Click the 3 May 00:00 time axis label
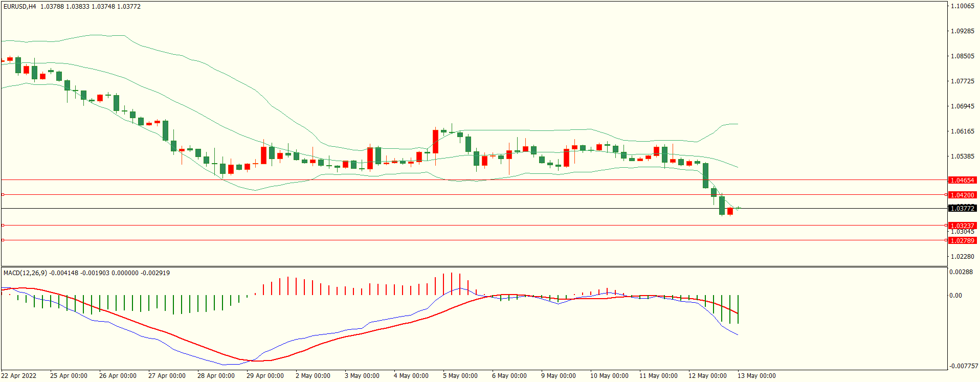The height and width of the screenshot is (382, 980). 362,376
